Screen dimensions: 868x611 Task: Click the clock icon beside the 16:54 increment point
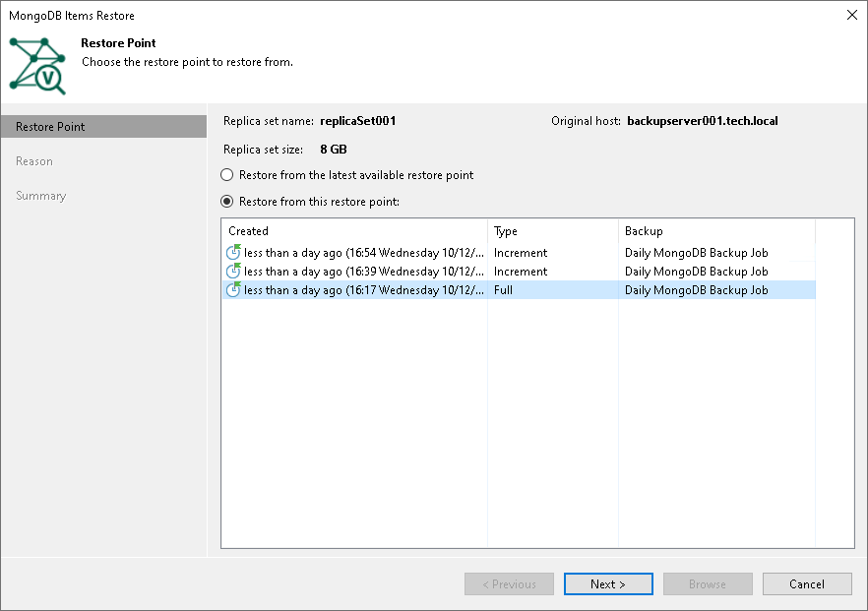233,253
